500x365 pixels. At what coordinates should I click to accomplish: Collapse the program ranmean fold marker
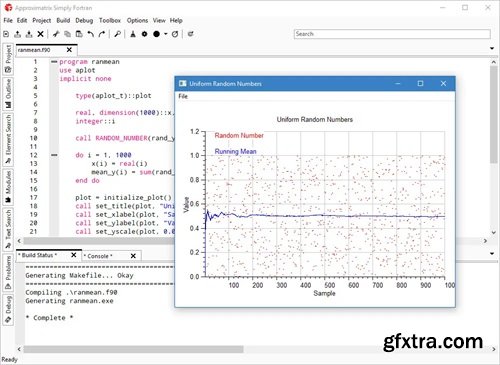(x=54, y=62)
